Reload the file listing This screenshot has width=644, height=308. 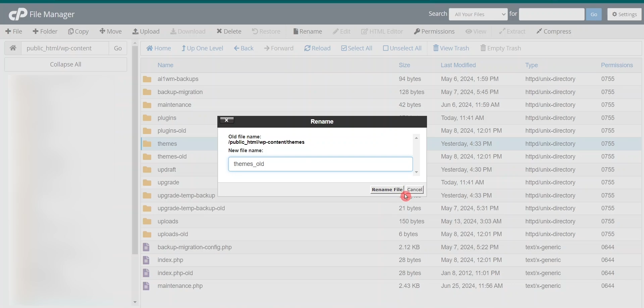coord(317,48)
